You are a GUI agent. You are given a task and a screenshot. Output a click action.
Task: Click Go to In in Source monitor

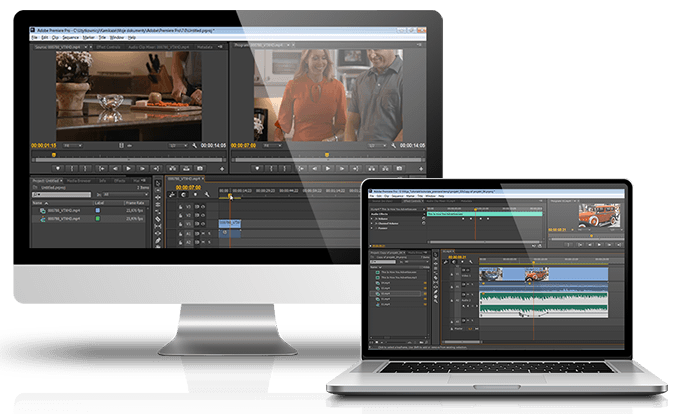coord(102,168)
